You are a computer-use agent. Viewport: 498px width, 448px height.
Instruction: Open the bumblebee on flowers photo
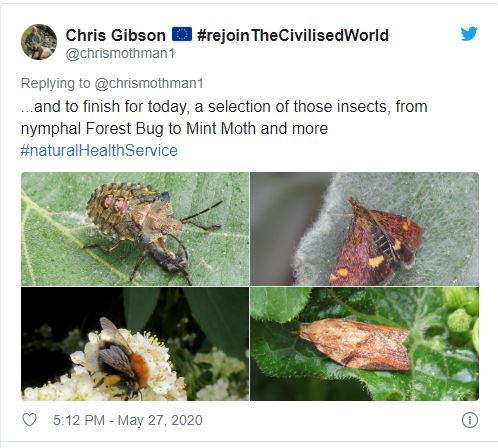click(x=135, y=344)
